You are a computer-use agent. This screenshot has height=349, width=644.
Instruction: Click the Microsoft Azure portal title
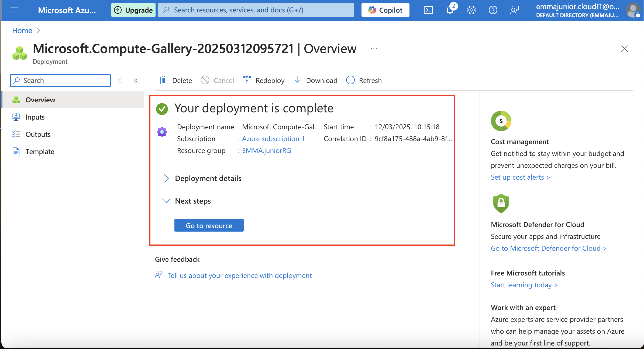click(67, 10)
